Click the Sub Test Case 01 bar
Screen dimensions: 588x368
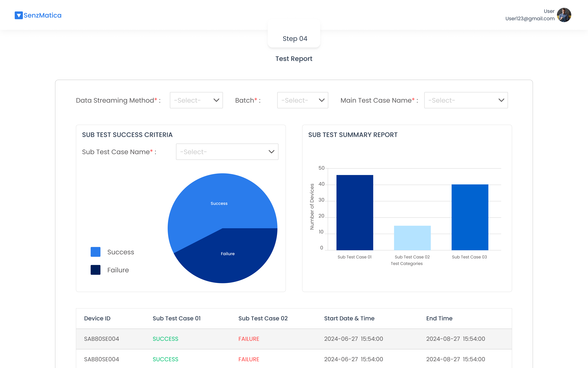pos(355,213)
